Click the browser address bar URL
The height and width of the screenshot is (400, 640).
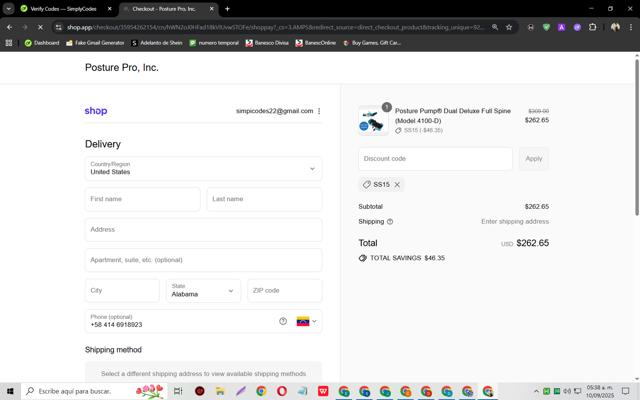click(x=276, y=27)
